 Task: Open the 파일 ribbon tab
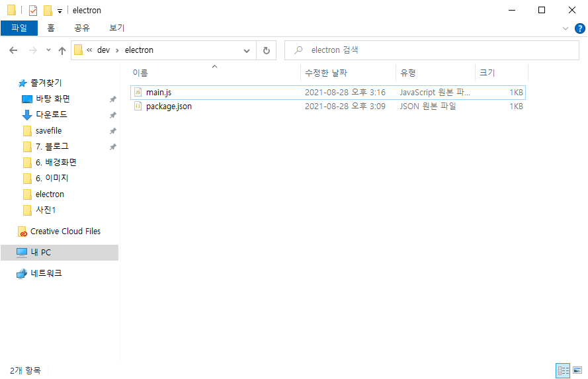coord(19,28)
